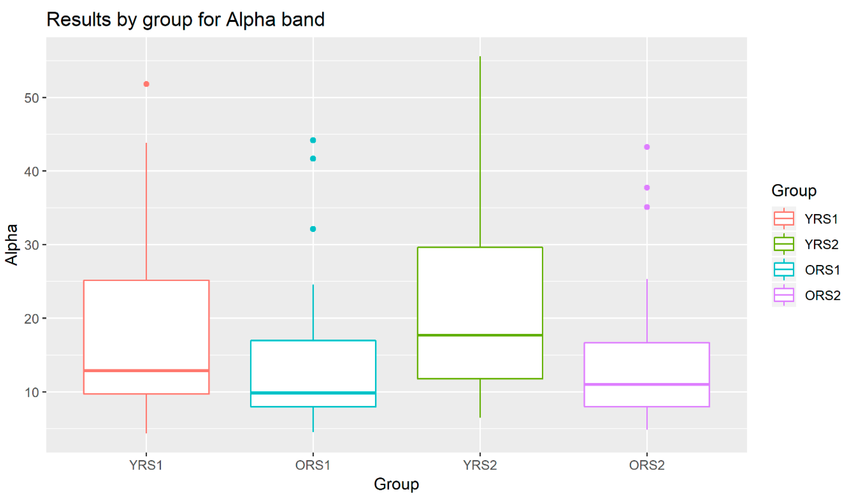The width and height of the screenshot is (849, 504).
Task: Click the YRS1 legend box icon
Action: pyautogui.click(x=783, y=218)
